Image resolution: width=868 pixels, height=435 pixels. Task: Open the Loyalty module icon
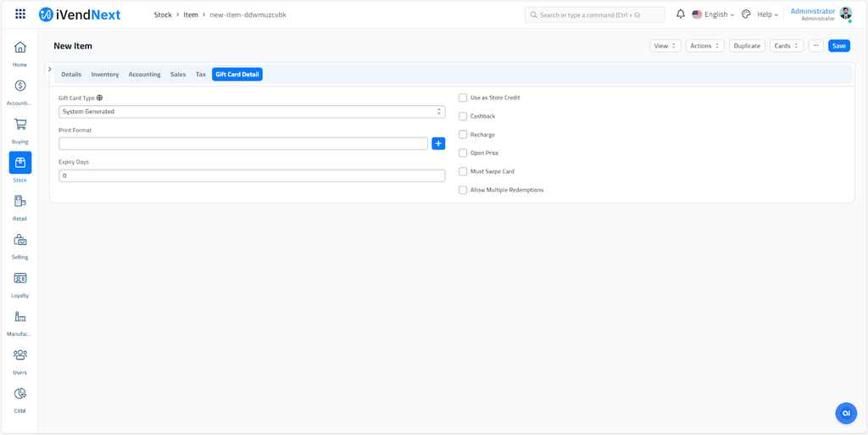click(x=19, y=279)
